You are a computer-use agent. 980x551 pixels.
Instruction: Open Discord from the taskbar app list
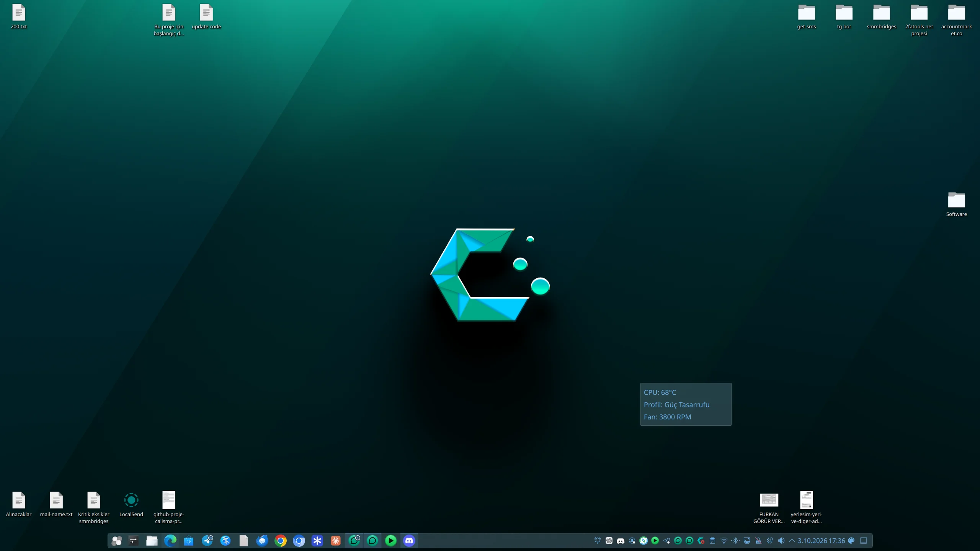tap(409, 541)
